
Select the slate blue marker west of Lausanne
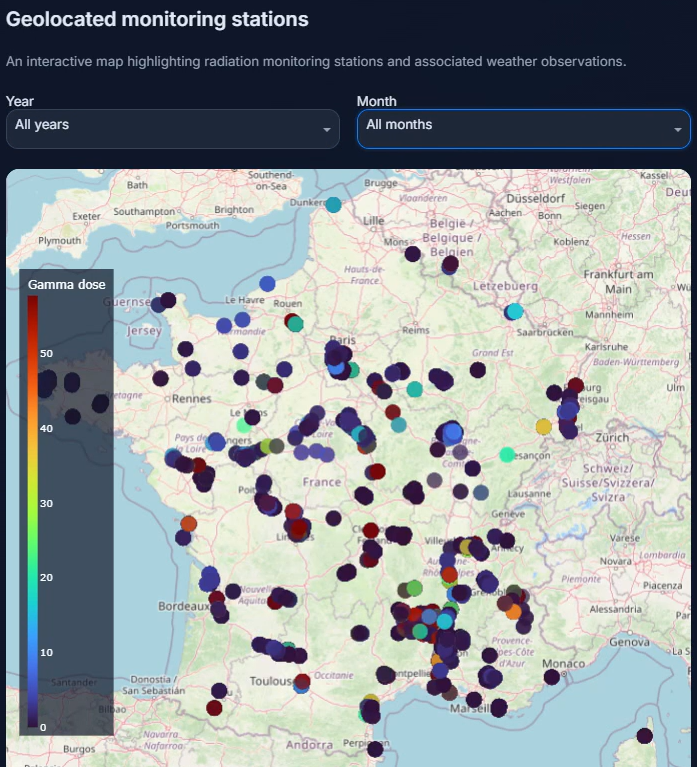(x=481, y=492)
